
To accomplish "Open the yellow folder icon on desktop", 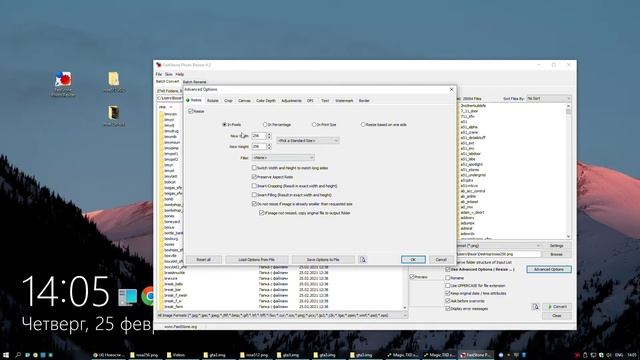I will 114,81.
